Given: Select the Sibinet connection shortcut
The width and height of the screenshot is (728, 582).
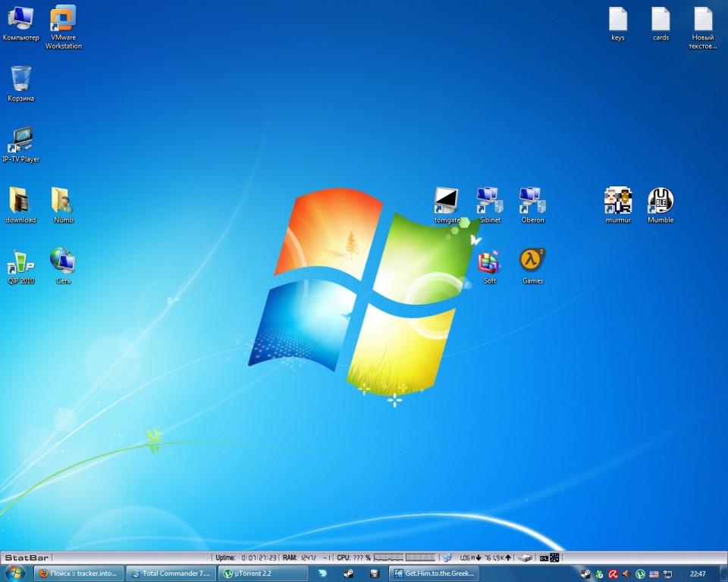Looking at the screenshot, I should click(x=490, y=205).
